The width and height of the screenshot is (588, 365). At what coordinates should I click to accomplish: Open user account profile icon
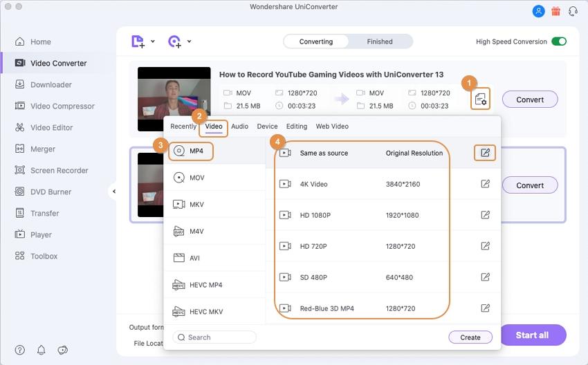coord(538,11)
